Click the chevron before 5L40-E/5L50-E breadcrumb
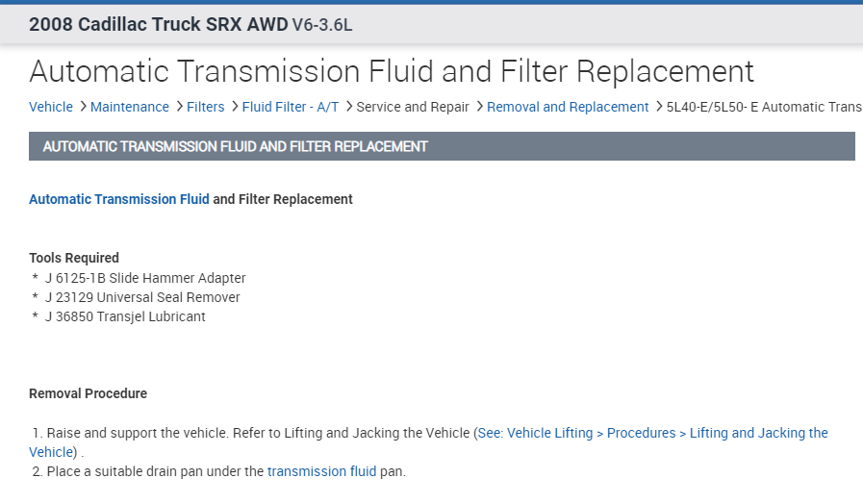 [x=658, y=107]
